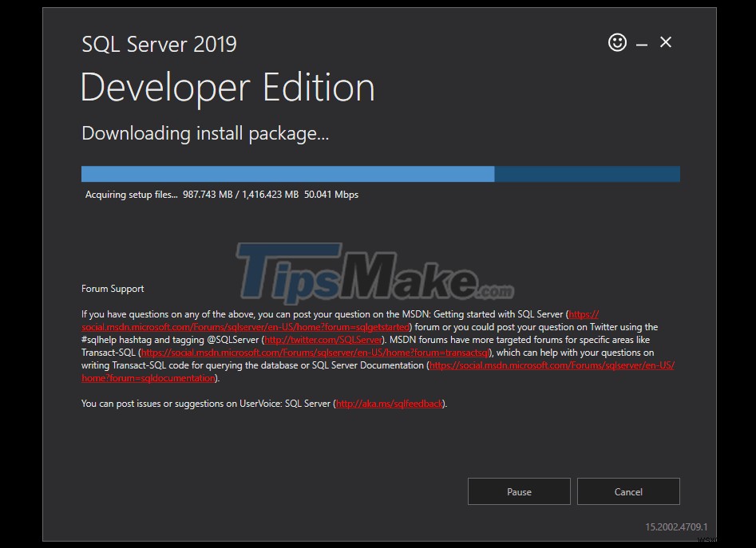Select the feedback smiley in the title bar

point(617,42)
